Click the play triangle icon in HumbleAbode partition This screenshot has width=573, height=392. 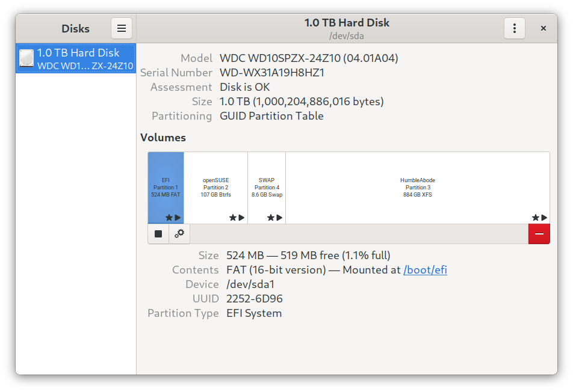pyautogui.click(x=544, y=218)
